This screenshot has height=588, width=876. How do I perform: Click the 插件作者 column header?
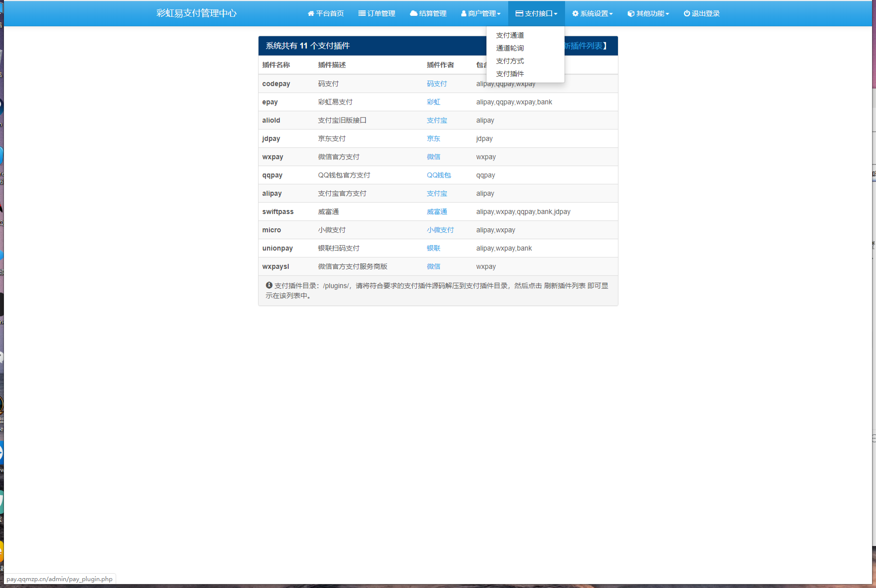click(x=440, y=65)
